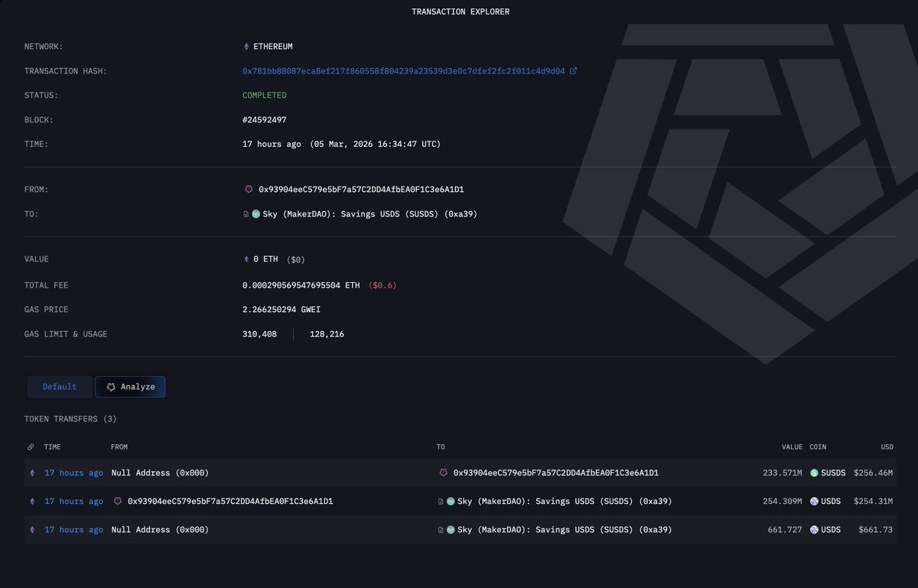Select the Default tab
Image resolution: width=918 pixels, height=588 pixels.
point(59,387)
